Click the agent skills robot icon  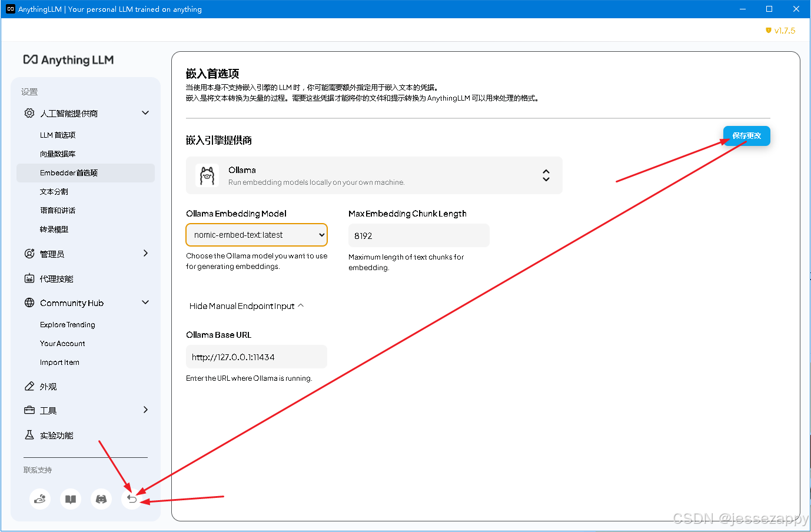point(29,278)
